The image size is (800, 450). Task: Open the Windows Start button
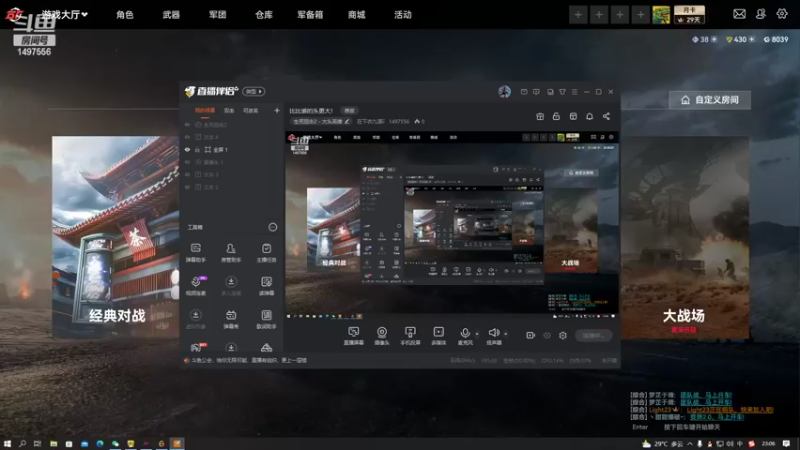pyautogui.click(x=7, y=443)
